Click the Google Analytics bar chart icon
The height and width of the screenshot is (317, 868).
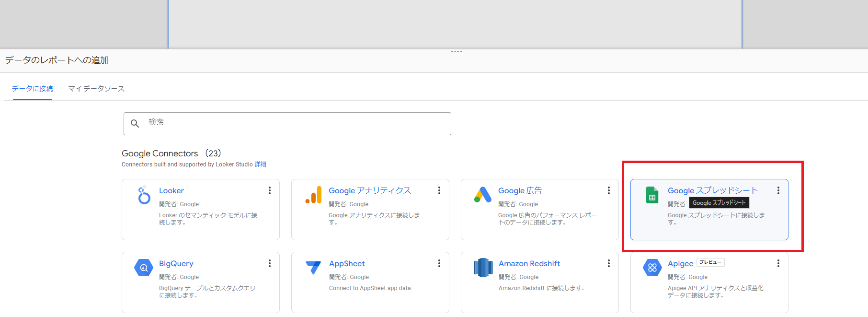click(313, 195)
